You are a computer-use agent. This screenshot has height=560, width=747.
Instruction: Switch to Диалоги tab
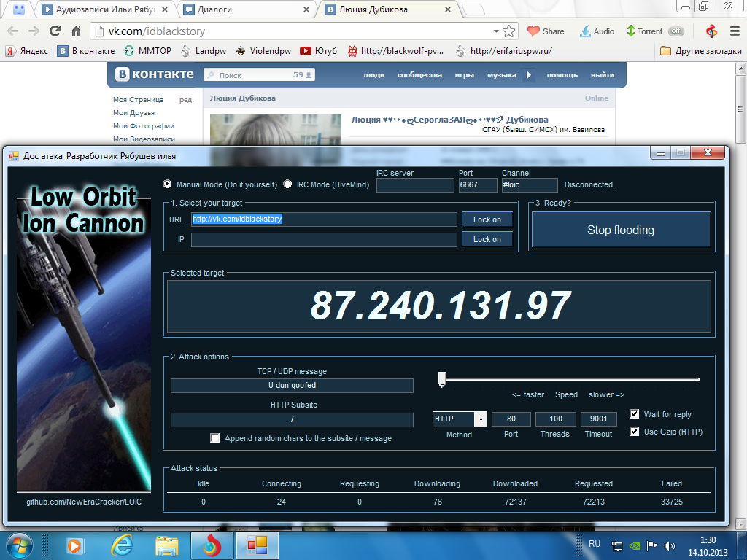click(247, 9)
